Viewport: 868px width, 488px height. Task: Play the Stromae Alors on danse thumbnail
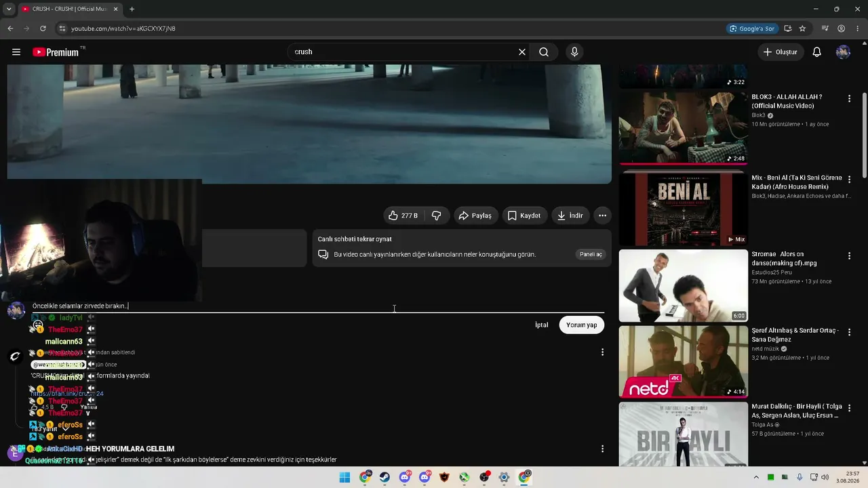(684, 286)
